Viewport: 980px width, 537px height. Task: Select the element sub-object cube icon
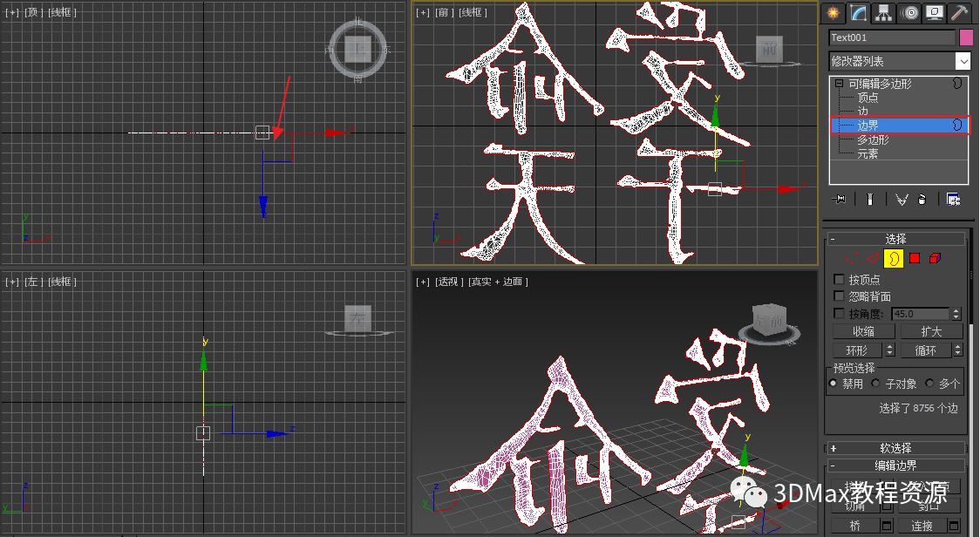tap(935, 258)
